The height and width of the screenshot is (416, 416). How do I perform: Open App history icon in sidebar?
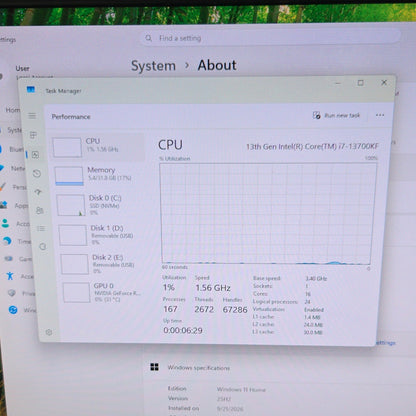(x=37, y=173)
